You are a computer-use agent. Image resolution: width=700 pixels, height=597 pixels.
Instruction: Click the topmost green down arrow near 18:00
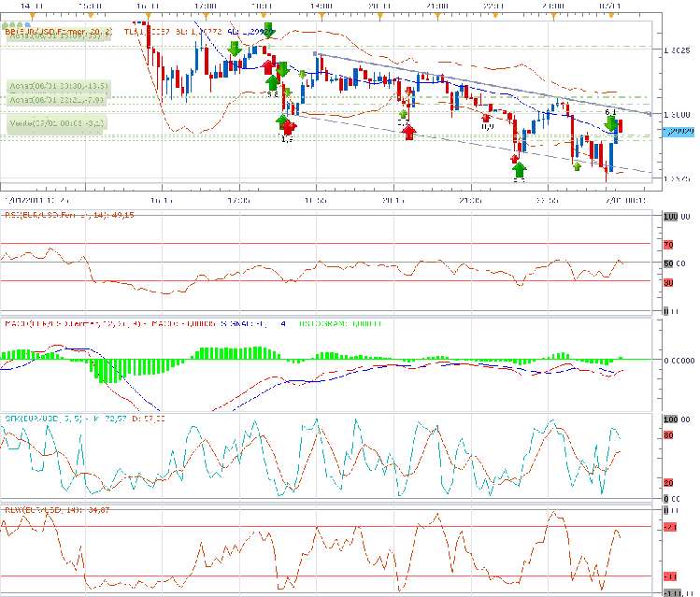[269, 29]
